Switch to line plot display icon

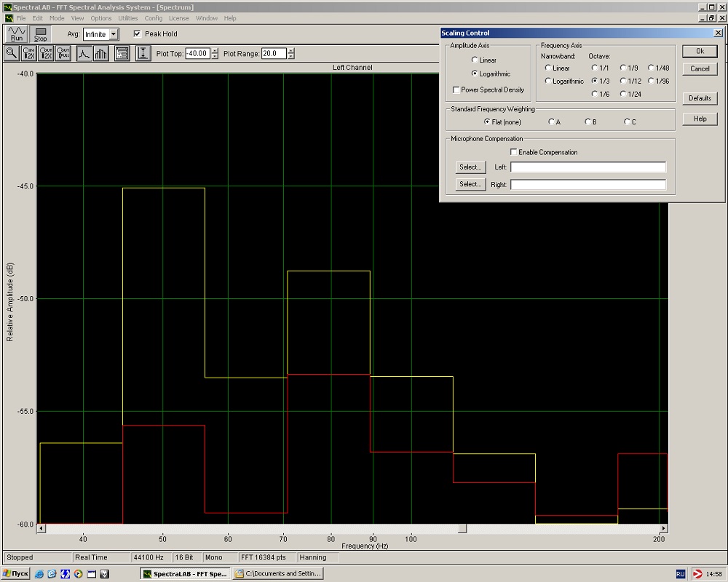84,53
